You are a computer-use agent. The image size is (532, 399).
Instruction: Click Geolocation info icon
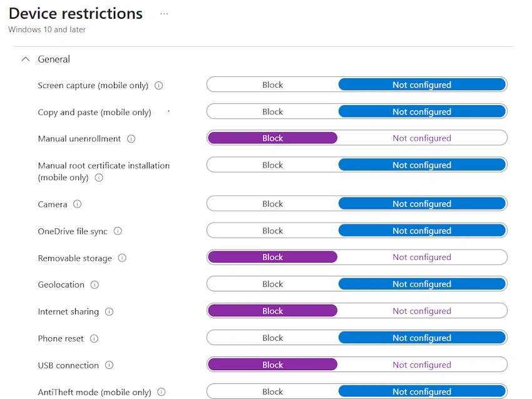(x=95, y=285)
